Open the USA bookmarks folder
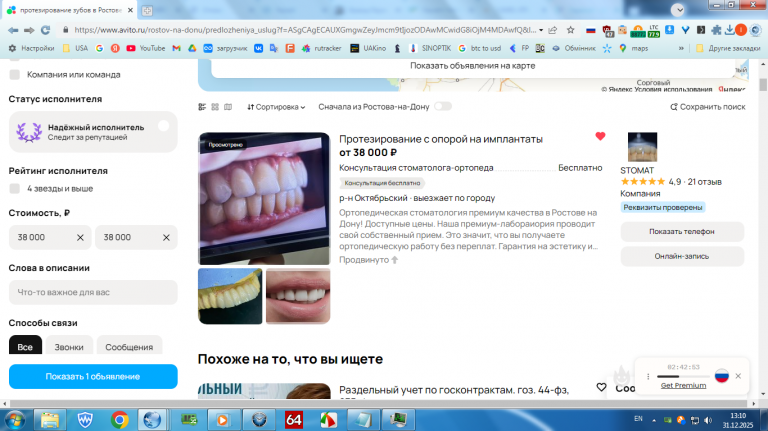 75,48
